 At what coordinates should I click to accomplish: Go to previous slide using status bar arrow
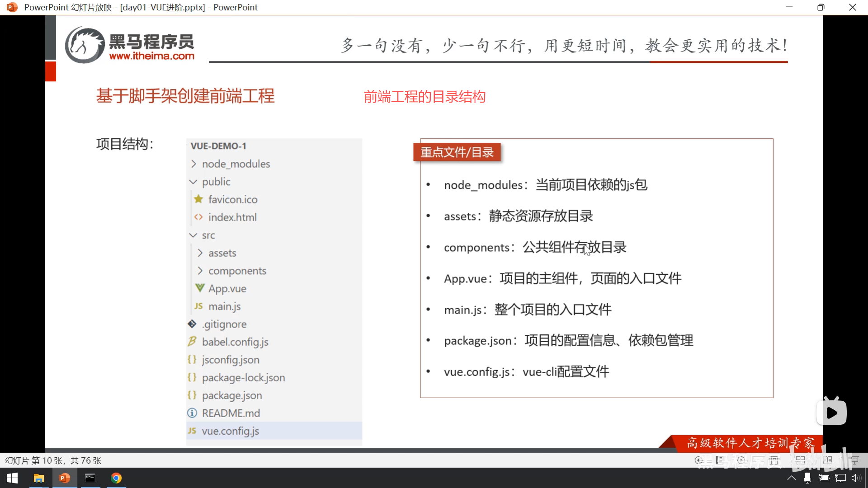[x=698, y=460]
